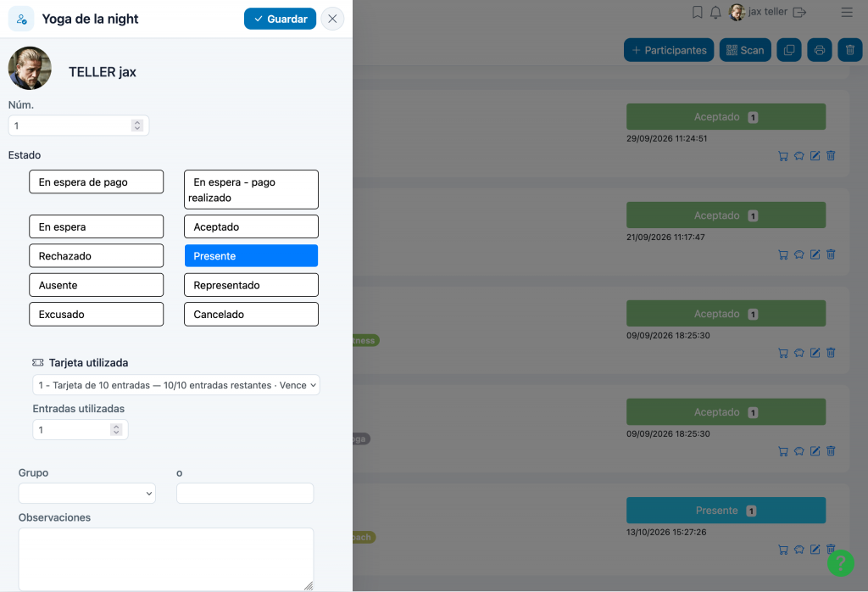Select the Cancelado status option
This screenshot has height=592, width=868.
tap(251, 314)
